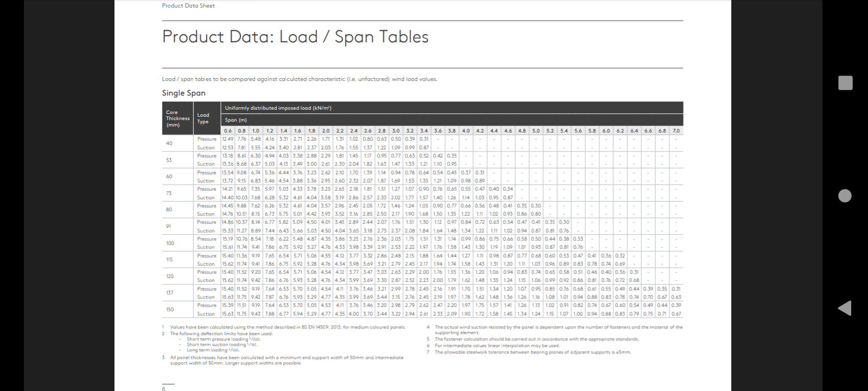Screen dimensions: 868x391
Task: Tap the 80 mm core thickness label
Action: [x=169, y=210]
